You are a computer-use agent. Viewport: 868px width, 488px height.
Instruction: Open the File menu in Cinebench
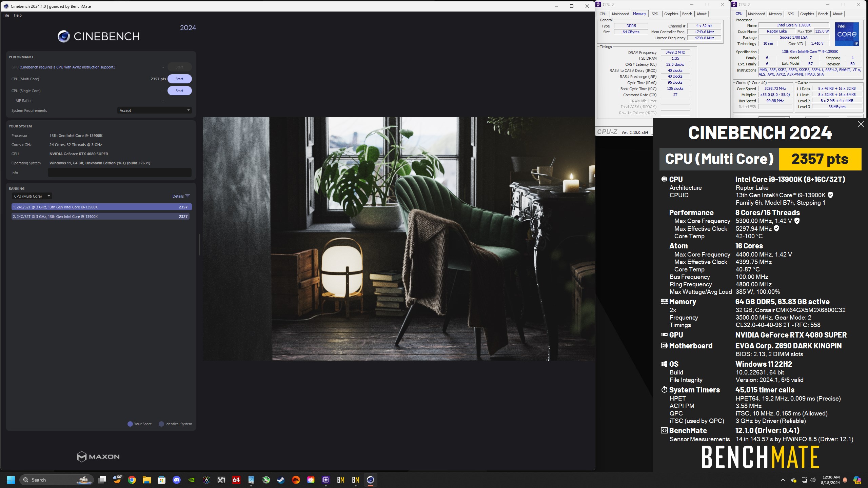(6, 15)
